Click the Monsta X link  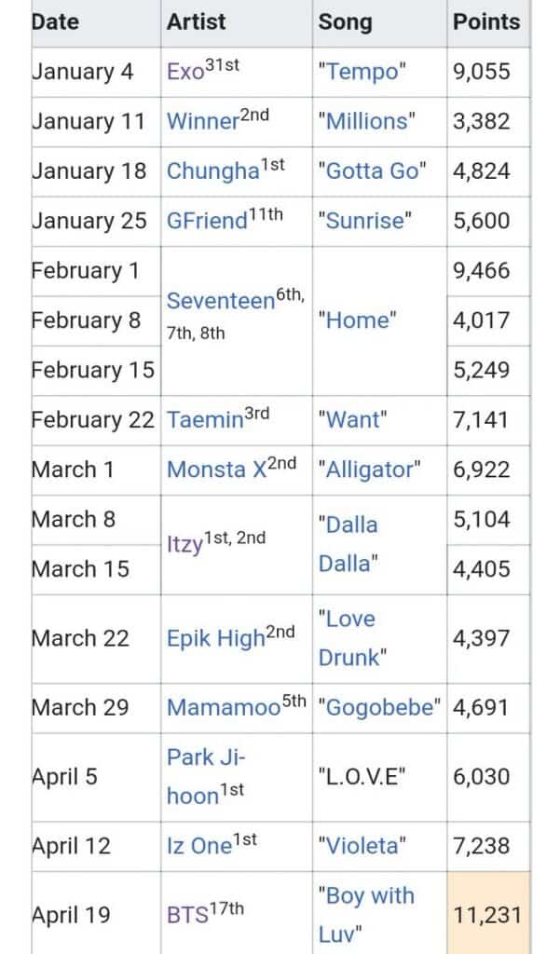click(217, 470)
